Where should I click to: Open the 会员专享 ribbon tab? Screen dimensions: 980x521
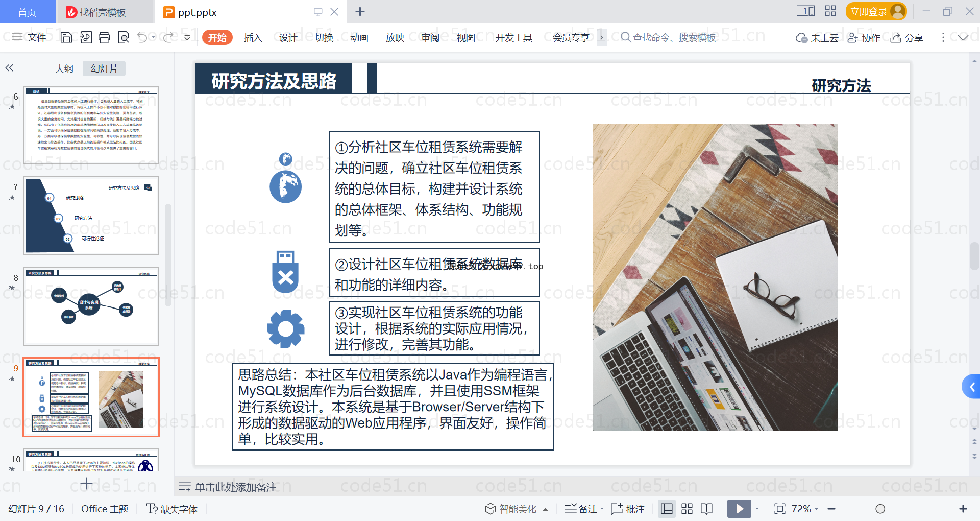(571, 37)
